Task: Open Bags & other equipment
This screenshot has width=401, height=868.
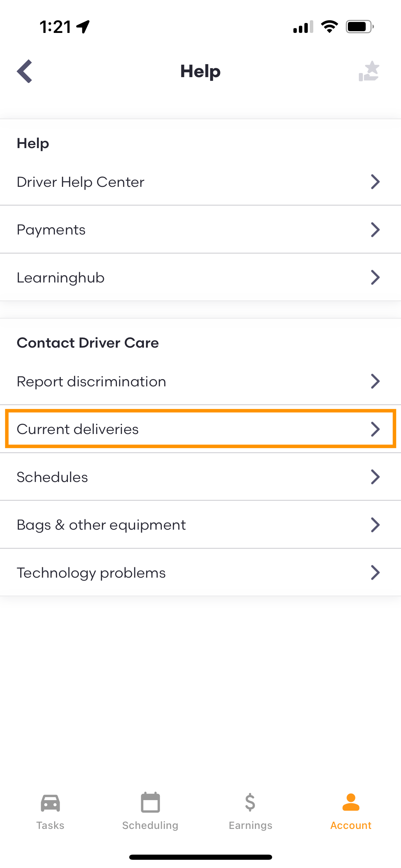Action: (200, 525)
